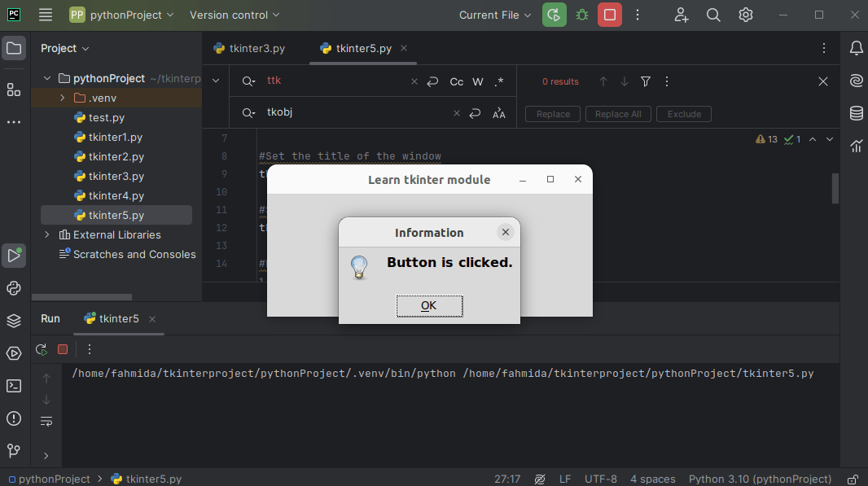The height and width of the screenshot is (486, 868).
Task: Rerun tkinter5 using the circular arrow
Action: (x=41, y=349)
